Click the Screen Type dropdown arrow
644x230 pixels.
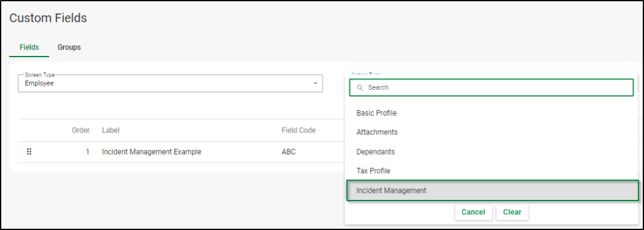pos(316,84)
